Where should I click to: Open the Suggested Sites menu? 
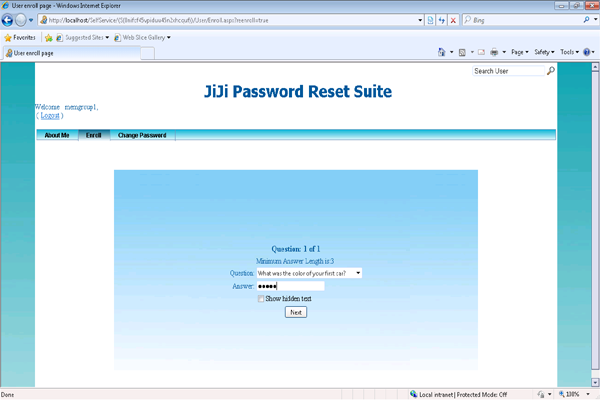[x=83, y=38]
